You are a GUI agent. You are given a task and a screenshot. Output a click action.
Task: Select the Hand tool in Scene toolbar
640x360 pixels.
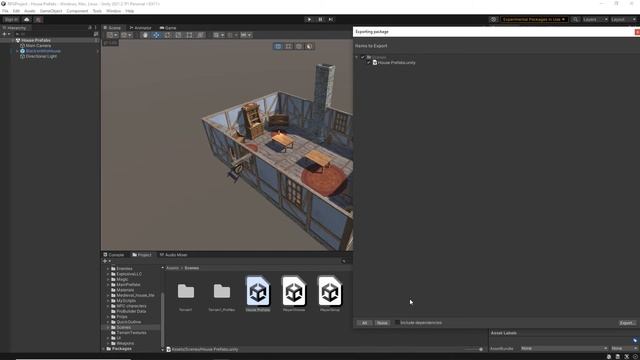point(145,35)
